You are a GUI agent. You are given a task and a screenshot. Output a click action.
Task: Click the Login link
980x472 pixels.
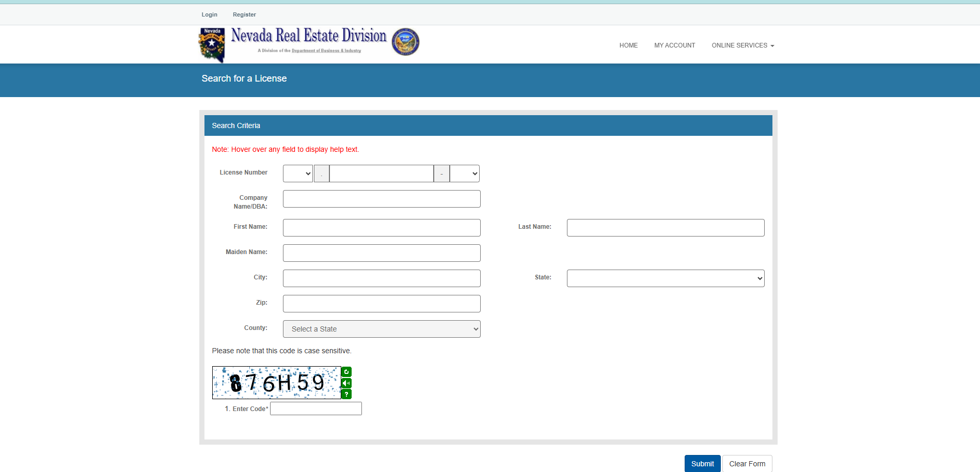tap(209, 14)
